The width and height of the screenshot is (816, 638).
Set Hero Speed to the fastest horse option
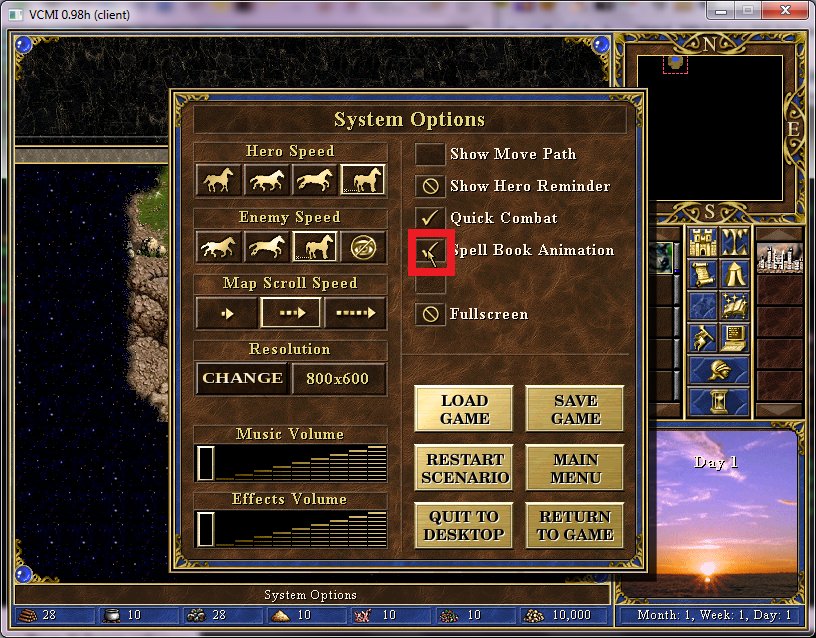point(363,180)
